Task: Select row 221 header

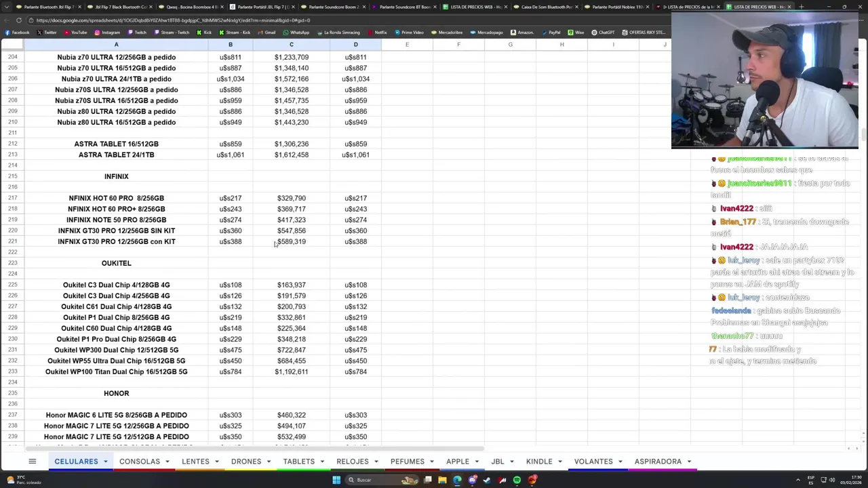Action: [x=12, y=241]
